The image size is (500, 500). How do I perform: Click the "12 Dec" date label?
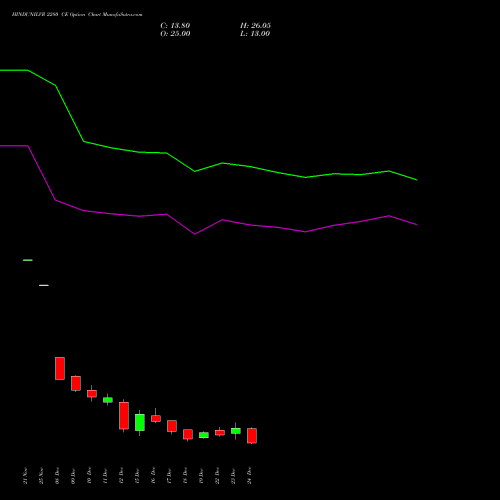click(x=121, y=476)
